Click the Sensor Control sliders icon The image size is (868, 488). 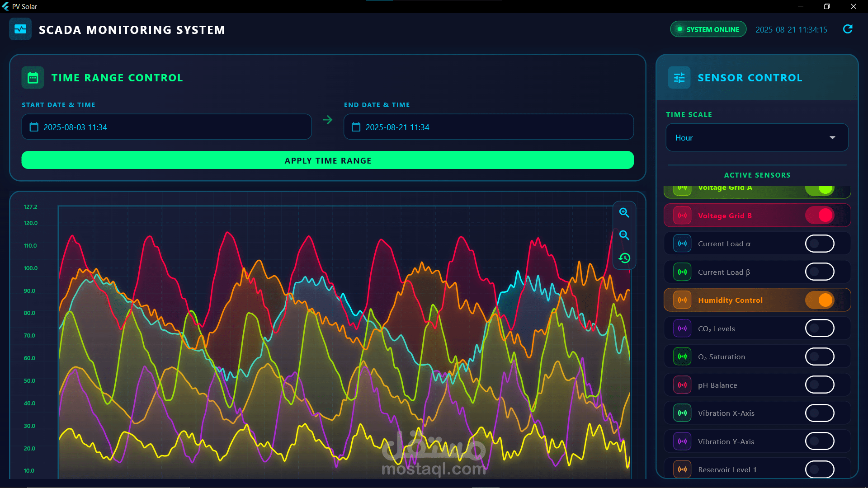pos(679,78)
